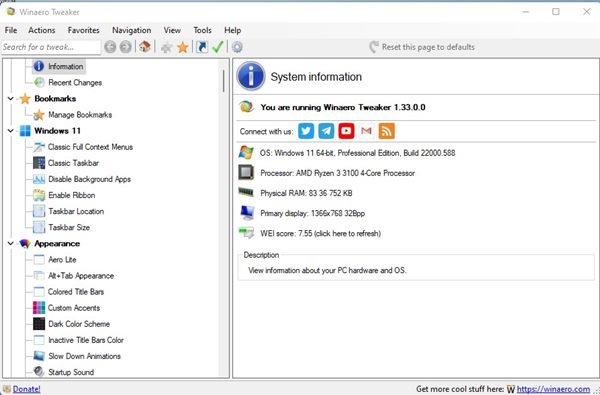Viewport: 600px width, 395px height.
Task: Select Aero Lite in the tree
Action: [62, 260]
